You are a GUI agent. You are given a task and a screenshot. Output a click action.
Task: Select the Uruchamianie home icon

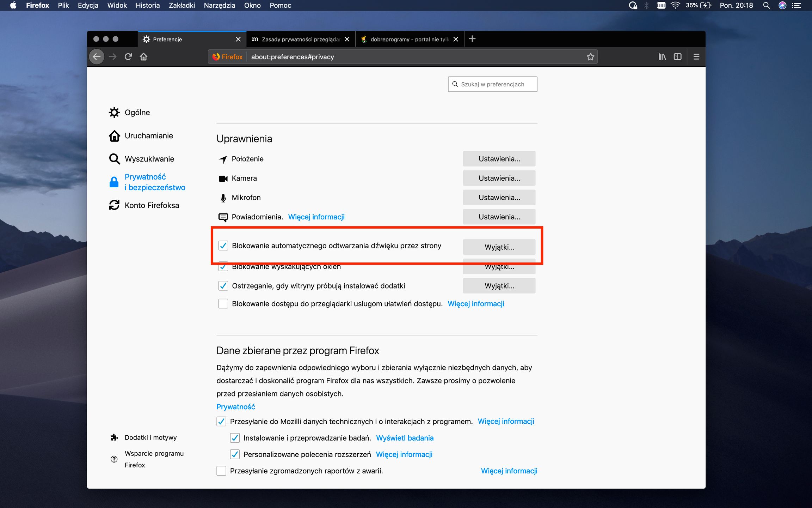click(114, 135)
